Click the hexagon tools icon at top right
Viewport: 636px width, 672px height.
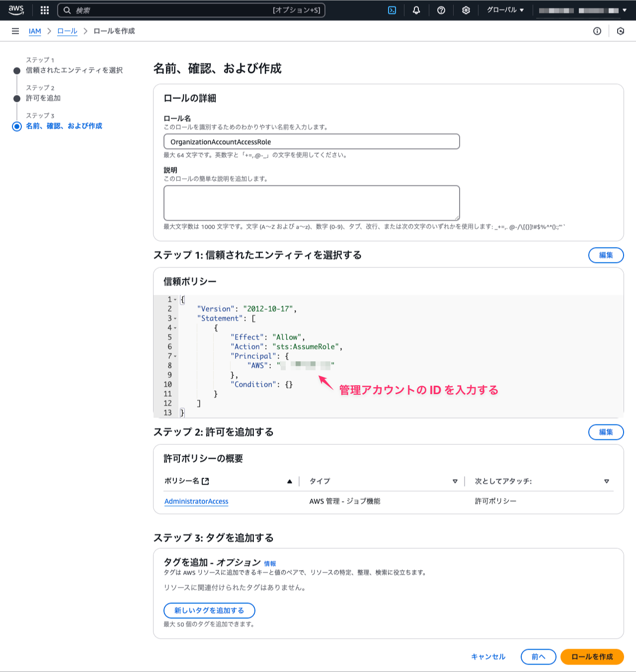click(621, 31)
